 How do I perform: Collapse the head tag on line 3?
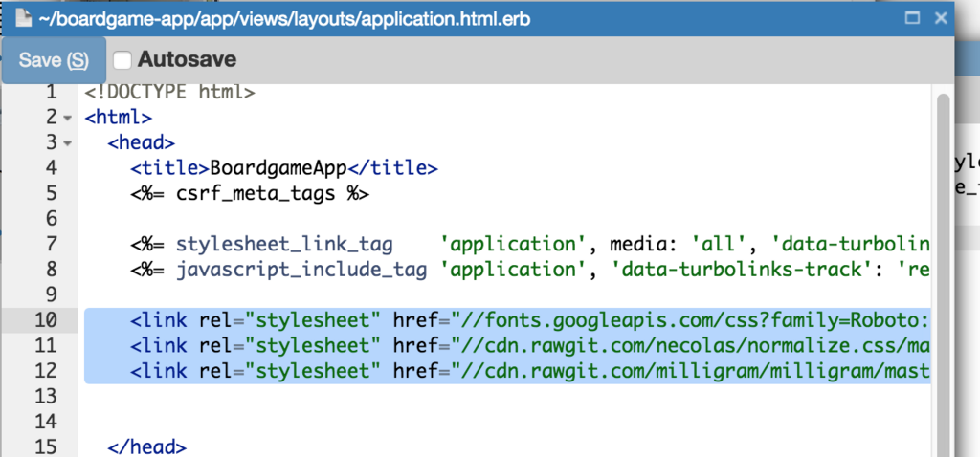click(x=68, y=143)
